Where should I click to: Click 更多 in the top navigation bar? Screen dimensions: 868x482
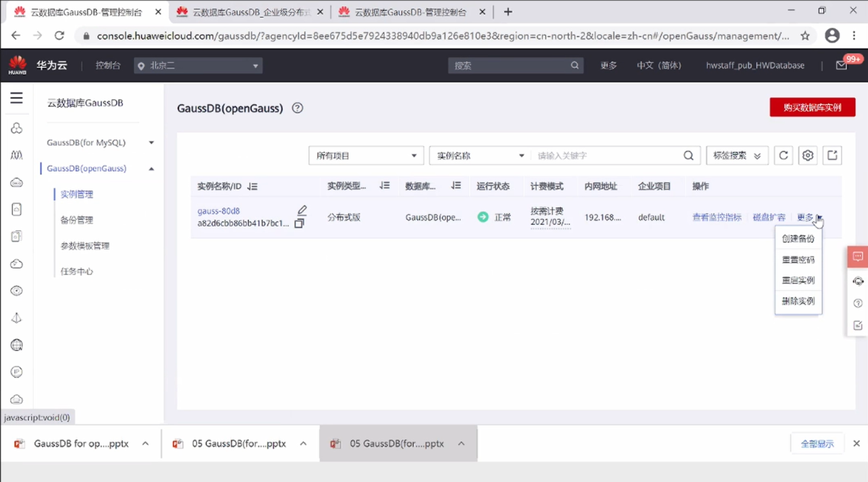pos(608,65)
